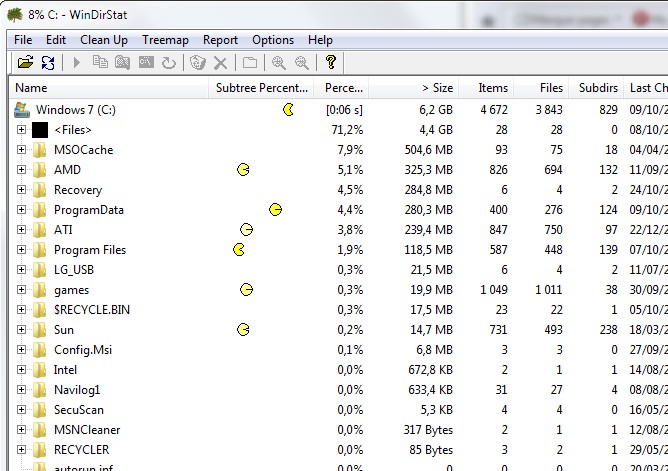The height and width of the screenshot is (471, 668).
Task: Open the File menu
Action: coord(23,40)
